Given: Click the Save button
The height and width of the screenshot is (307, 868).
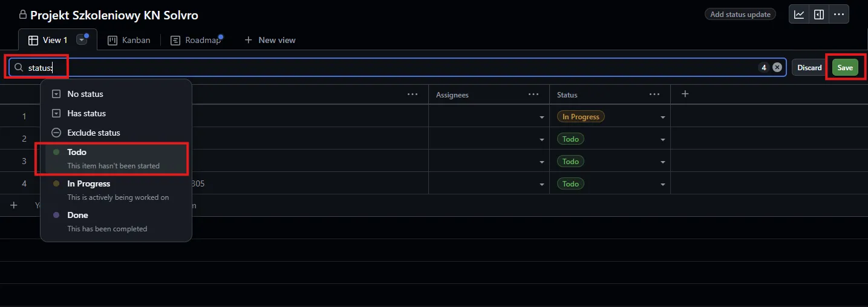Looking at the screenshot, I should (845, 68).
